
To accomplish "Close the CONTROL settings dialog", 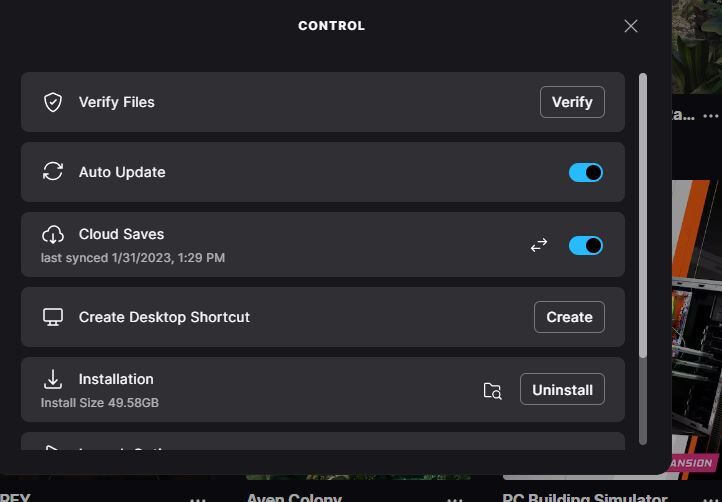I will (x=631, y=26).
